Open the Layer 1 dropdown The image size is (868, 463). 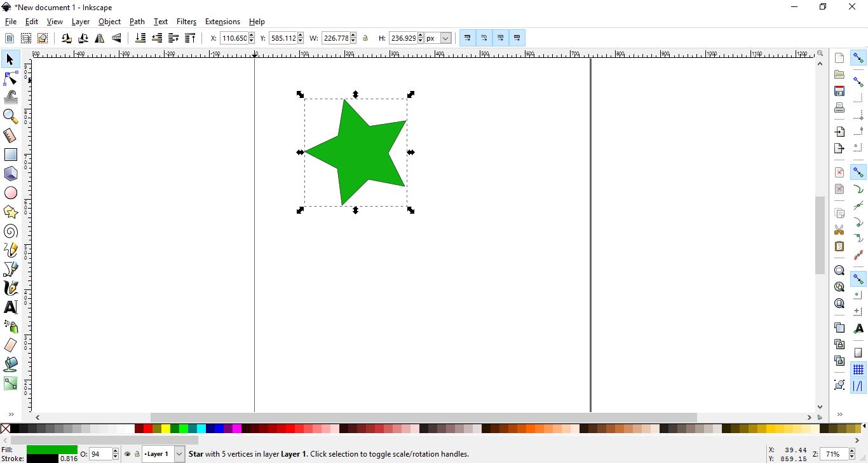coord(179,454)
